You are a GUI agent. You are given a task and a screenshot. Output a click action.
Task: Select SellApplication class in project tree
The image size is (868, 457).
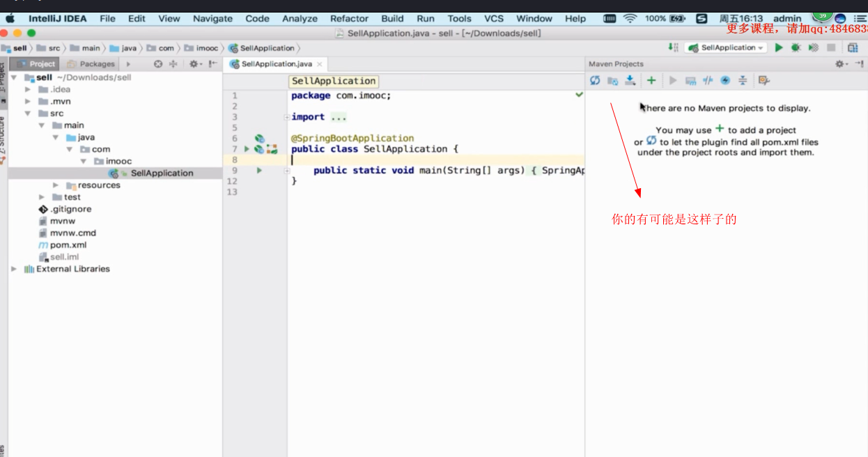pyautogui.click(x=150, y=173)
